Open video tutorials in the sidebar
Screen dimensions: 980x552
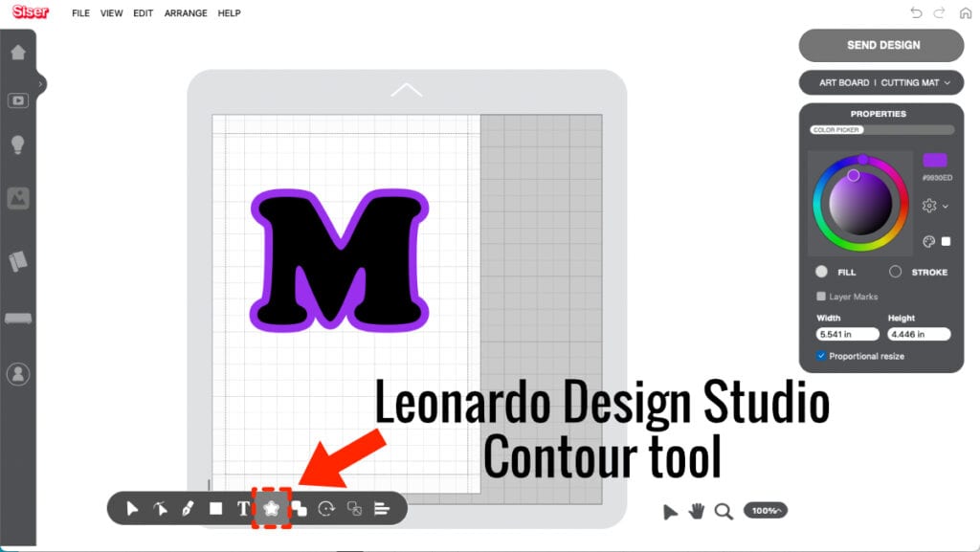click(18, 100)
